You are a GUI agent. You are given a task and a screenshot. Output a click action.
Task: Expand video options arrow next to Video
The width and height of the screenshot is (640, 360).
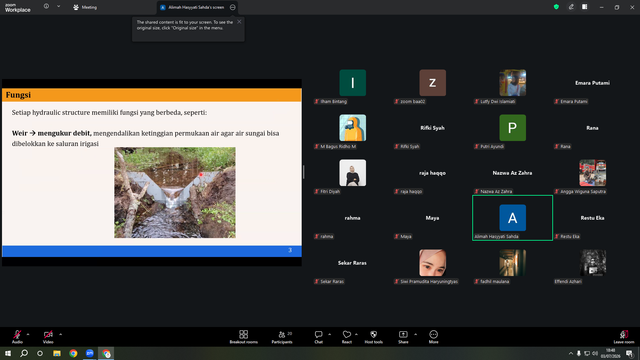pos(60,334)
